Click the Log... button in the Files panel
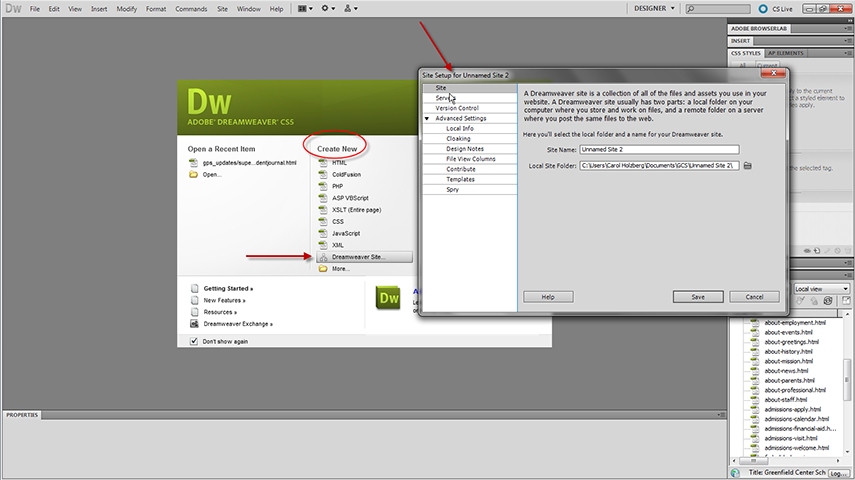The image size is (855, 480). point(839,473)
